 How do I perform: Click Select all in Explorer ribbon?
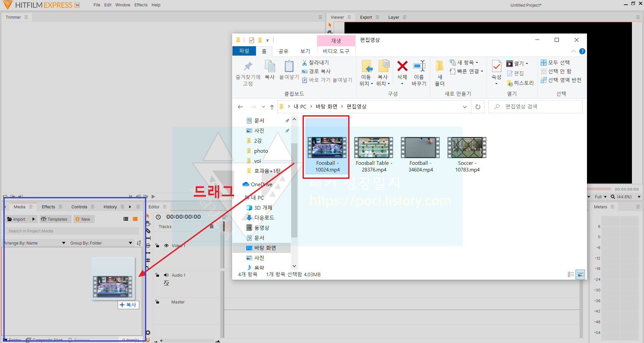555,63
